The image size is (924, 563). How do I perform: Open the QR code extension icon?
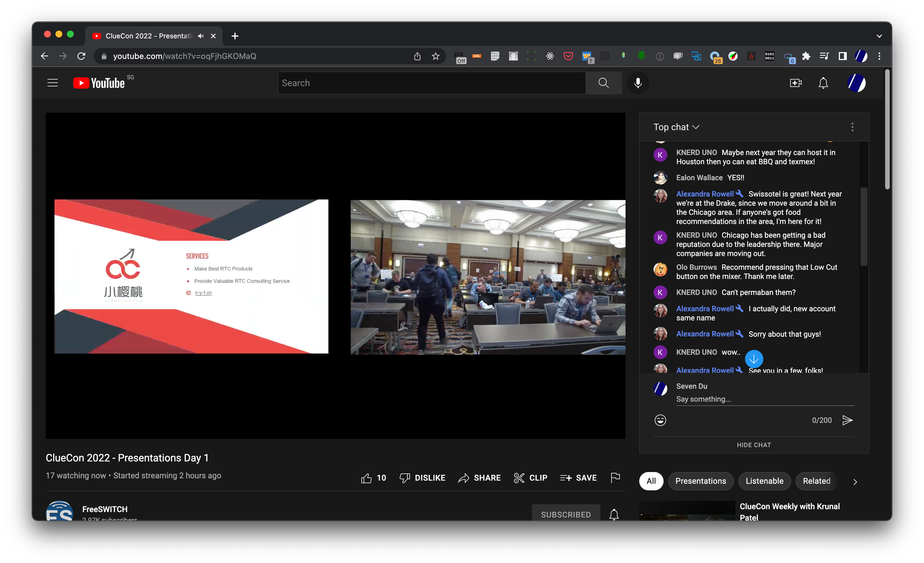(x=604, y=56)
